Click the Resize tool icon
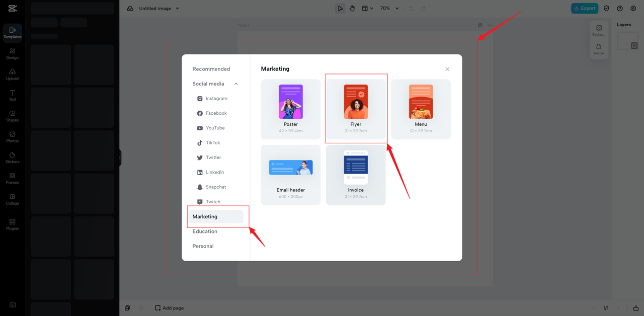 click(x=599, y=49)
